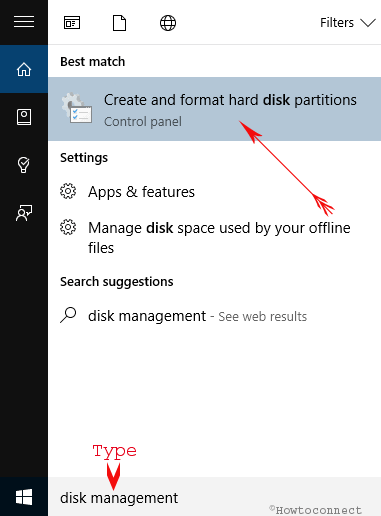The height and width of the screenshot is (516, 381).
Task: Click the See web results text
Action: point(263,316)
